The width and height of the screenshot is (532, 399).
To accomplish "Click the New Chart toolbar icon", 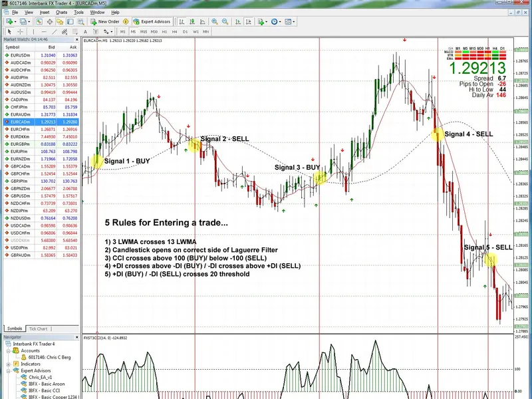I will tap(9, 22).
